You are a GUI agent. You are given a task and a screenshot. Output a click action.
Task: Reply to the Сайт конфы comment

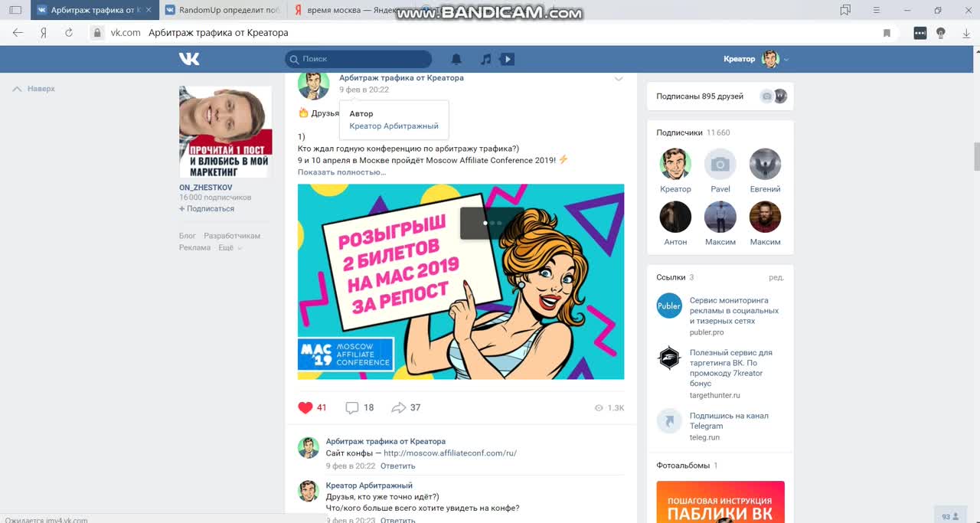[398, 466]
